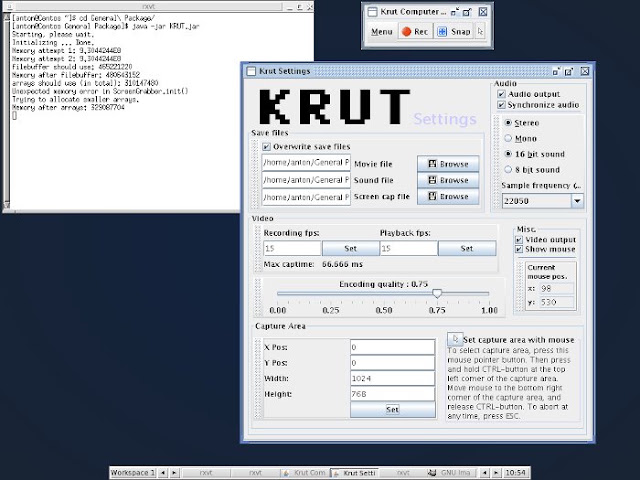The image size is (640, 480).
Task: Iconify the Krut Settings window
Action: coord(556,71)
